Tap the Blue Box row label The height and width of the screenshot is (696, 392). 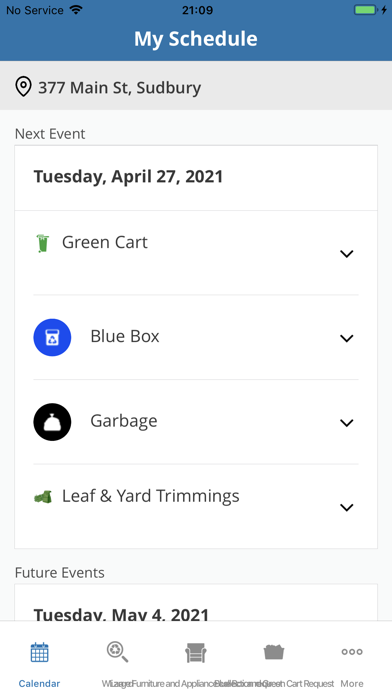(125, 336)
